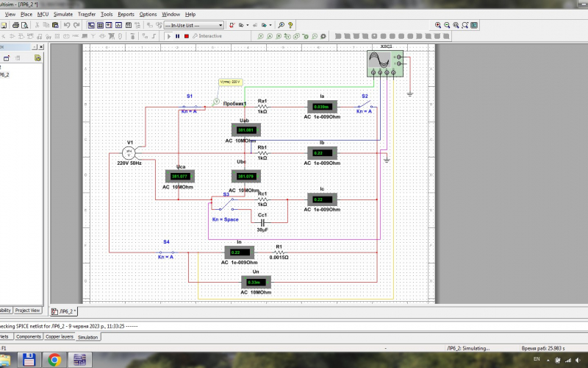Toggle switch S2 near Ia ammeter
The image size is (588, 368).
coord(365,105)
